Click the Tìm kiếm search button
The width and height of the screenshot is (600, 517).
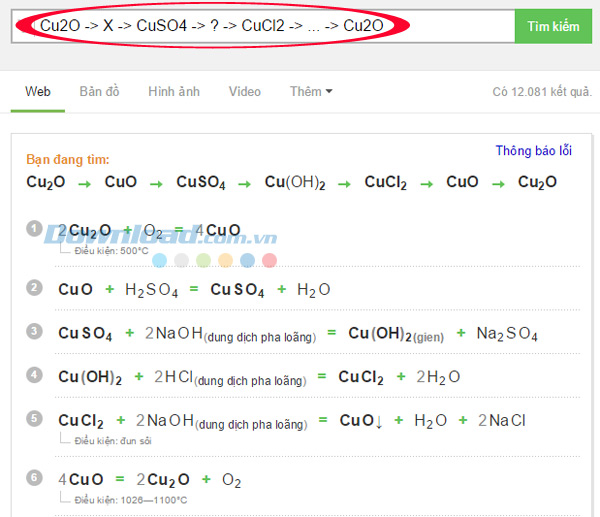click(553, 26)
